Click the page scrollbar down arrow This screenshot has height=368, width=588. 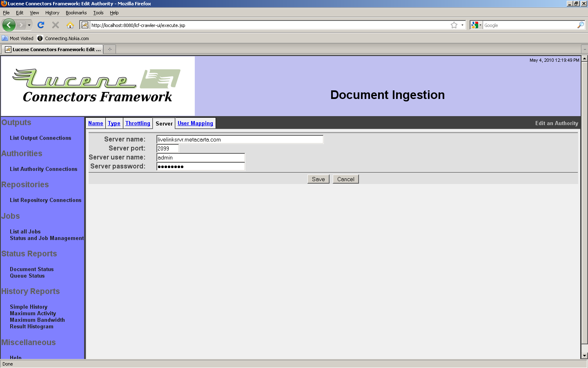[584, 356]
